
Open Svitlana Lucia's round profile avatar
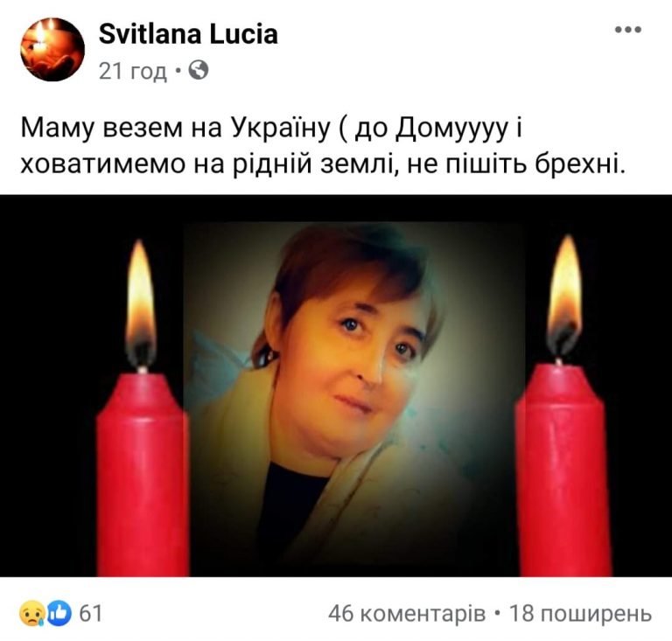(52, 49)
